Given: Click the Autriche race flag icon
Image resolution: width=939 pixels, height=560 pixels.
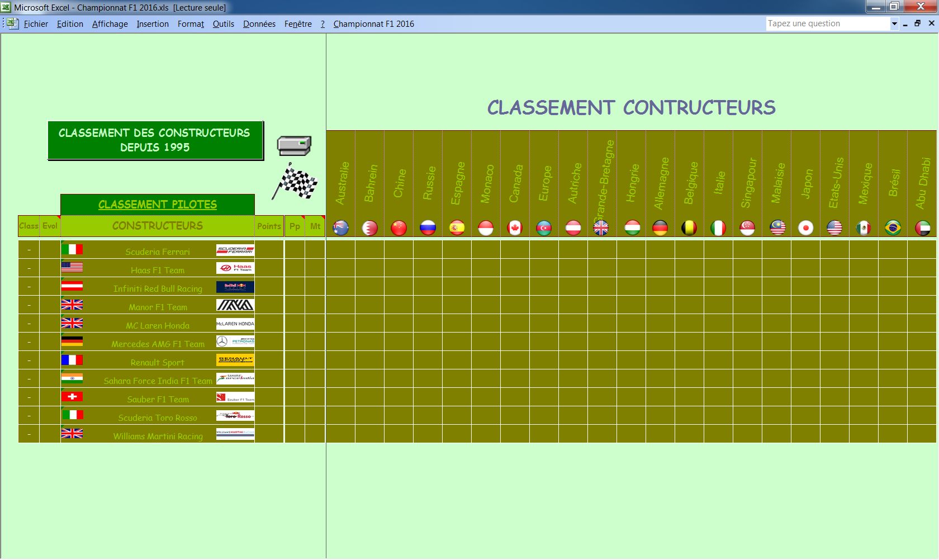Looking at the screenshot, I should tap(573, 228).
